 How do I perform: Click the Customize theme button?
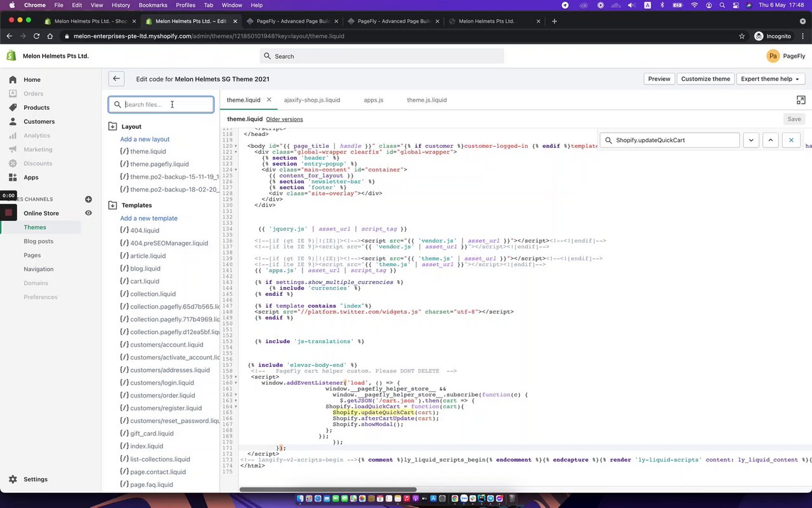(x=705, y=79)
